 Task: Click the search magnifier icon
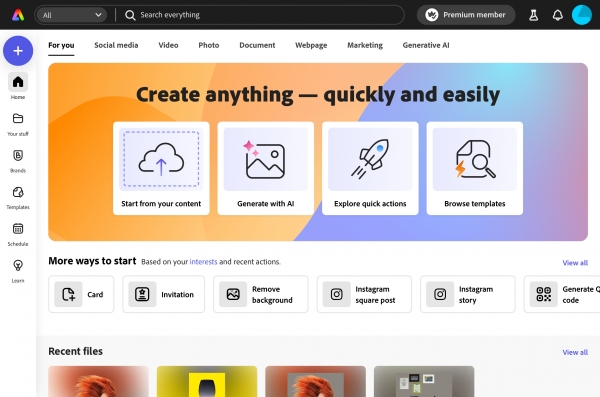pyautogui.click(x=130, y=15)
